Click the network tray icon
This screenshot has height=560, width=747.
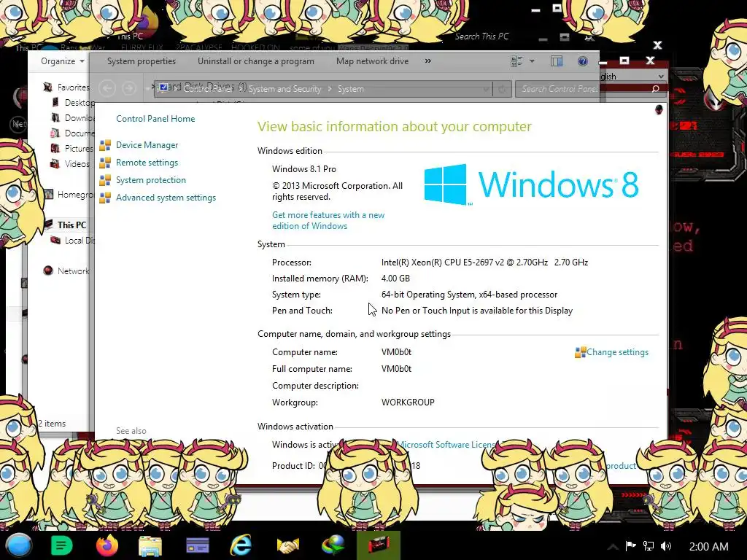tap(649, 545)
